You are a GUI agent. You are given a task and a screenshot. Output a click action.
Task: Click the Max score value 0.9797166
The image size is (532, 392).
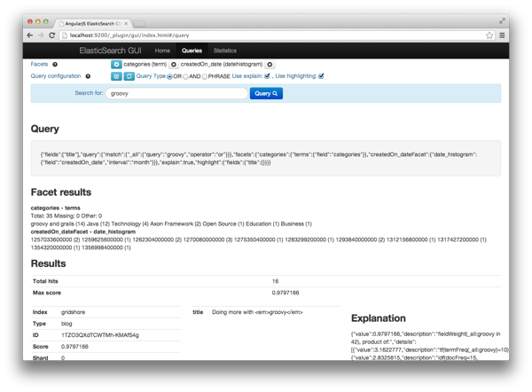[286, 293]
